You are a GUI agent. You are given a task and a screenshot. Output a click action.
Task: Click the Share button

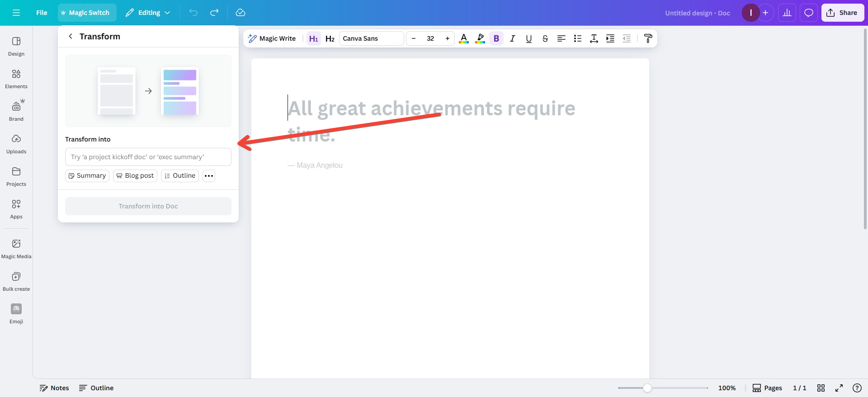click(843, 13)
